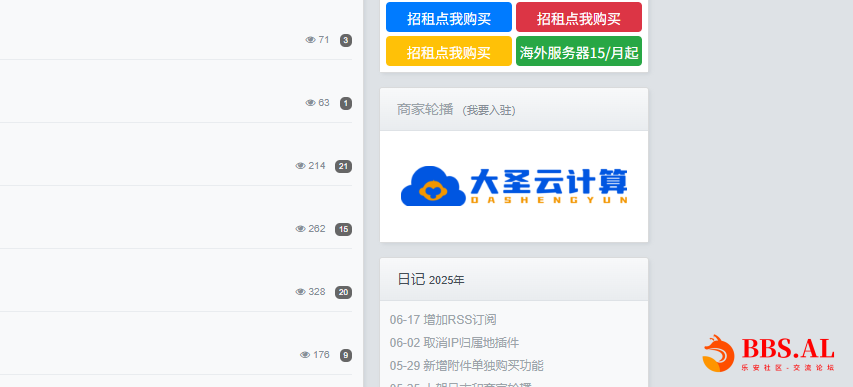Image resolution: width=853 pixels, height=387 pixels.
Task: Click the reply count badge 20
Action: click(x=343, y=293)
